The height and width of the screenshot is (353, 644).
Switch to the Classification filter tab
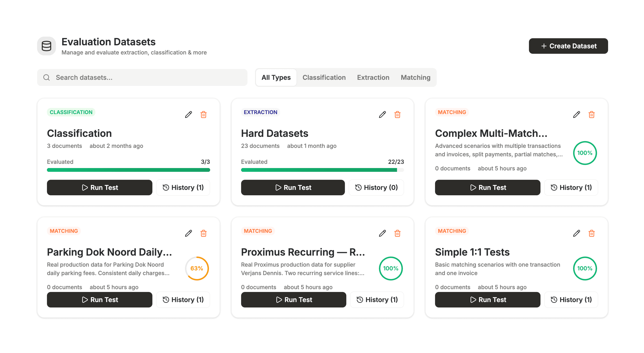pyautogui.click(x=324, y=77)
